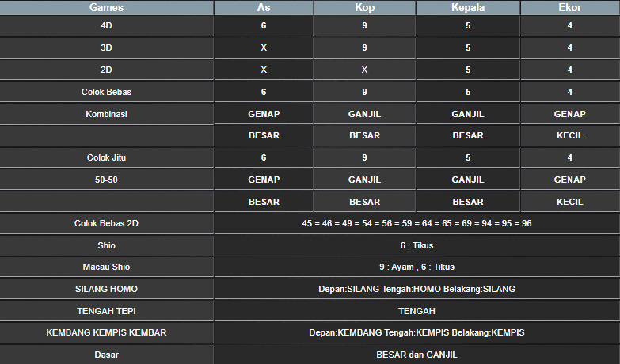Image resolution: width=620 pixels, height=364 pixels.
Task: Click the 4D row As value 6
Action: [264, 25]
